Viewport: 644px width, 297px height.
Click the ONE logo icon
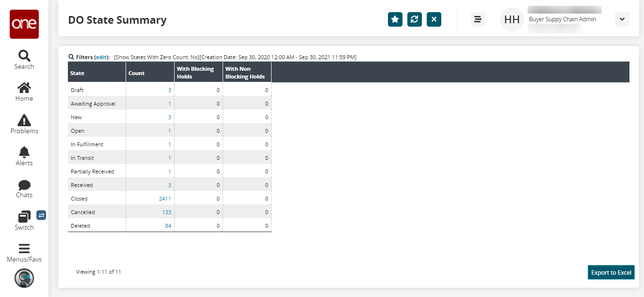(24, 24)
